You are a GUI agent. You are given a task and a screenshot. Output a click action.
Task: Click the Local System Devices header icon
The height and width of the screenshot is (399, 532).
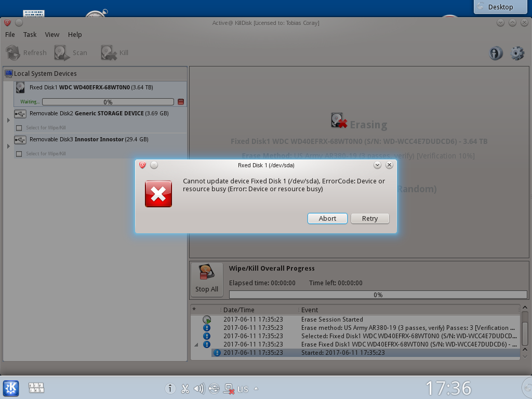[x=9, y=73]
